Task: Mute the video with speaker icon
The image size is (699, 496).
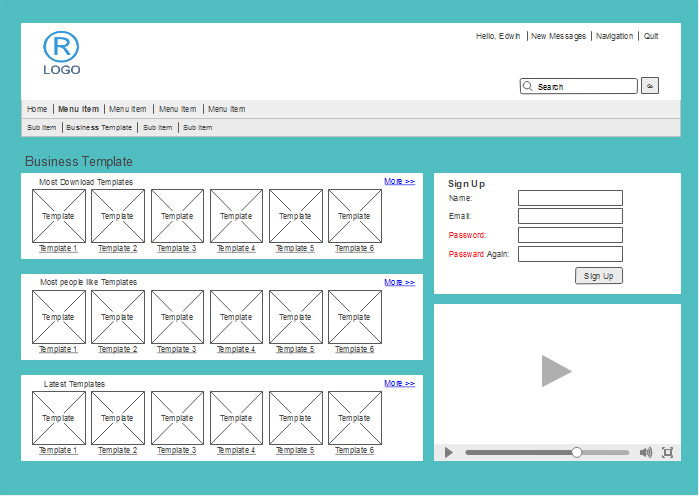Action: pos(646,453)
